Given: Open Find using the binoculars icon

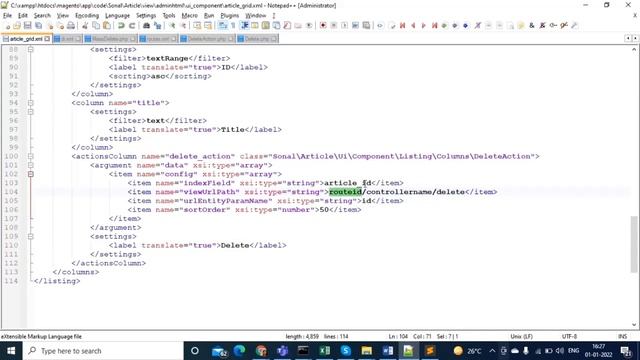Looking at the screenshot, I should click(146, 26).
